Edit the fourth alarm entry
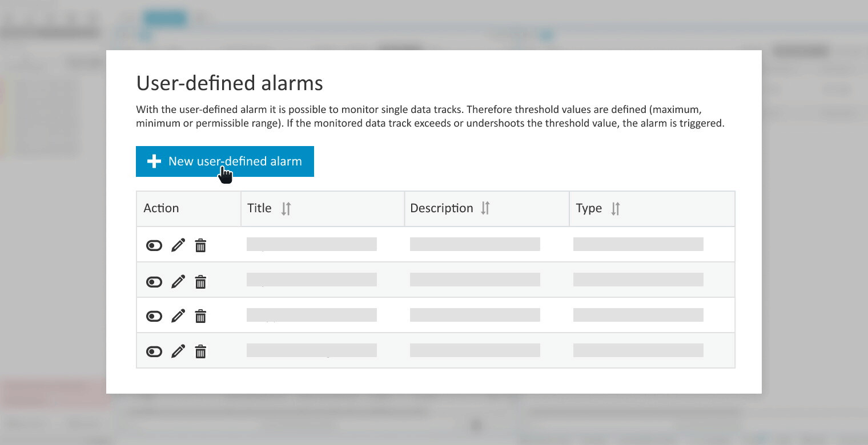Viewport: 868px width, 445px height. click(x=178, y=351)
